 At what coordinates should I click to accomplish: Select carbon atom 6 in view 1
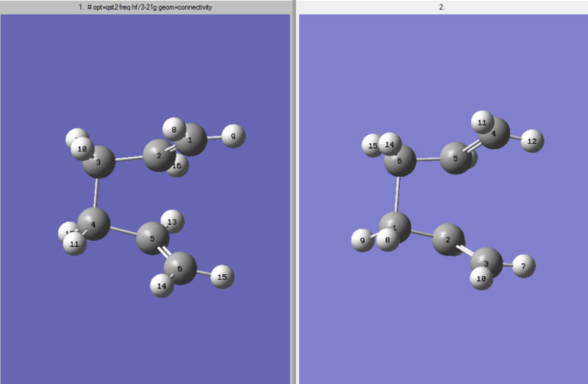180,268
